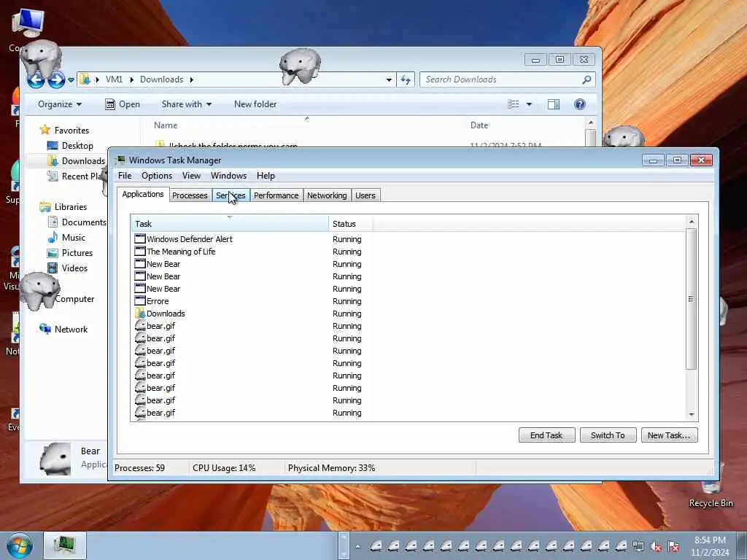The width and height of the screenshot is (747, 560).
Task: Sort tasks by the Task column header
Action: (x=229, y=224)
